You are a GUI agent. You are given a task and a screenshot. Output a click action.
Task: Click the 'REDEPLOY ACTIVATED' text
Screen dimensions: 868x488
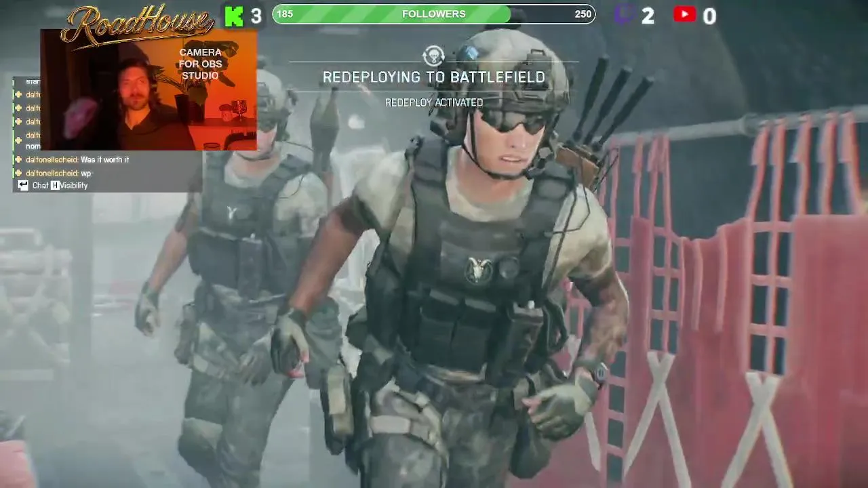click(434, 102)
